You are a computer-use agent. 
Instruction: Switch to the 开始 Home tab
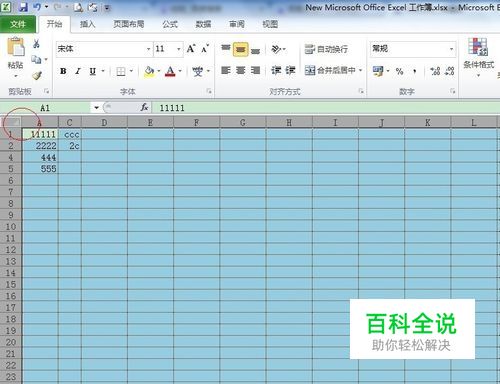pos(54,24)
